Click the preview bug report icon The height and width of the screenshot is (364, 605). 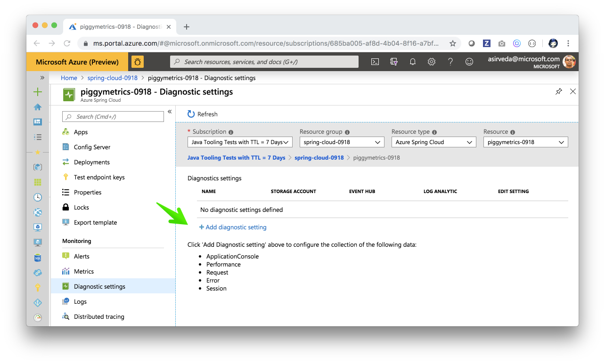point(138,62)
